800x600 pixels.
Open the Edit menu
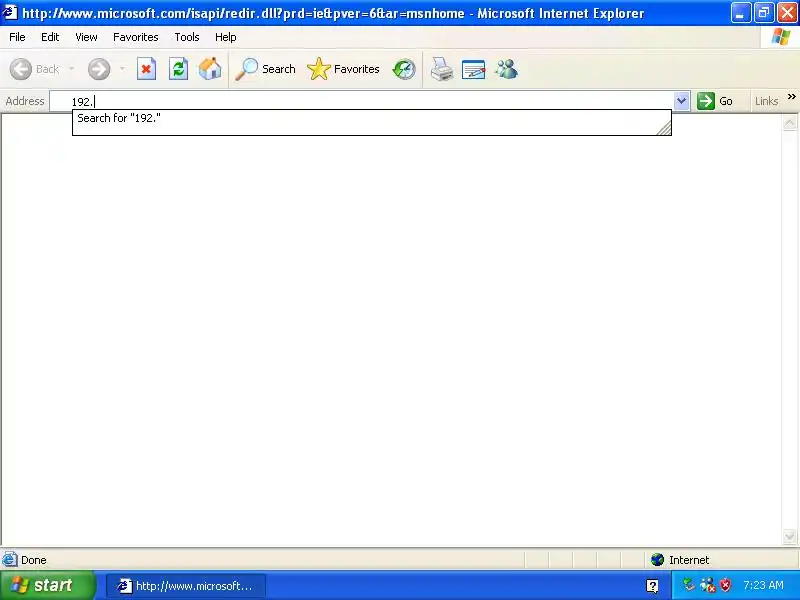click(x=50, y=37)
